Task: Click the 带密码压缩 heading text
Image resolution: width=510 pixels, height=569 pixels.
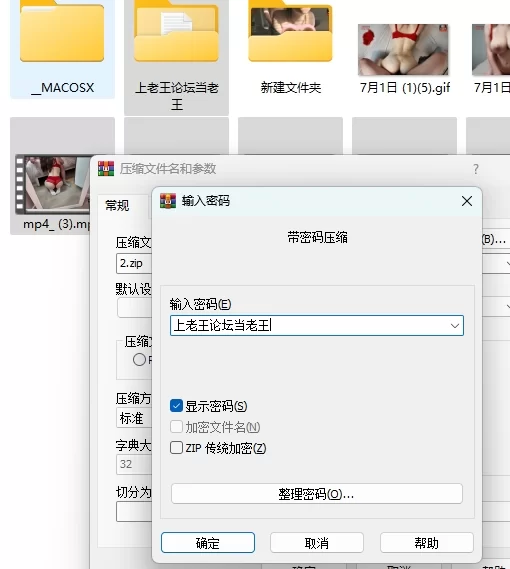Action: tap(317, 238)
